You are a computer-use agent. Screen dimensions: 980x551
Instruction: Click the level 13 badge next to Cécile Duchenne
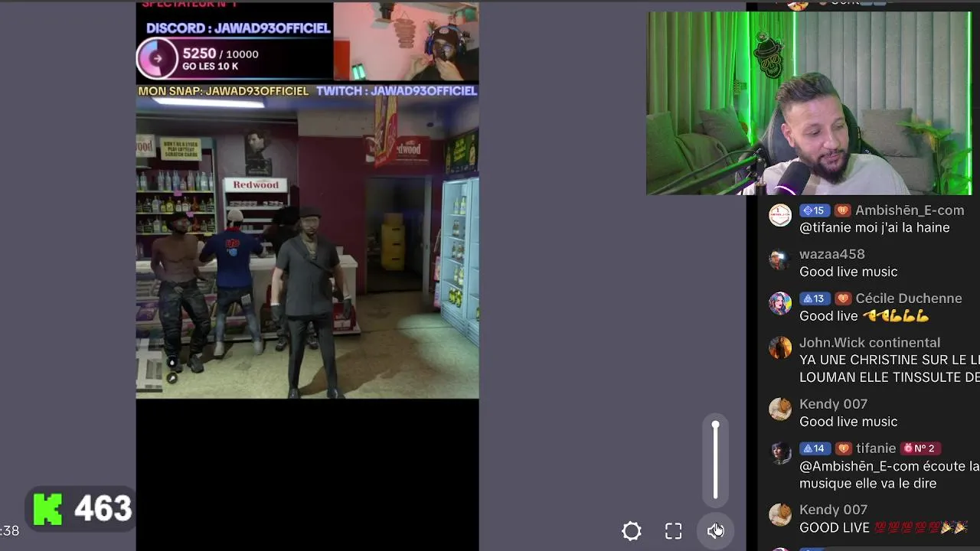[813, 298]
